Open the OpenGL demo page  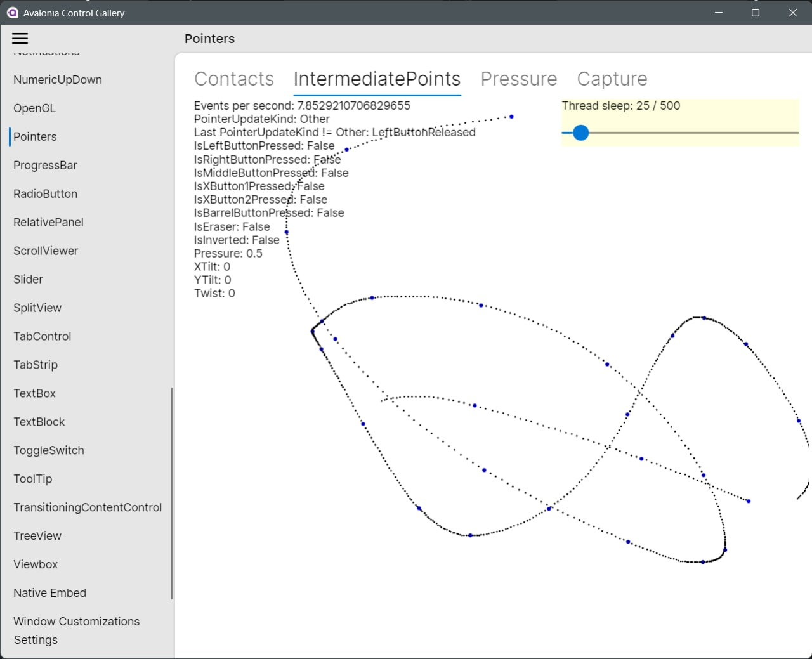(34, 108)
